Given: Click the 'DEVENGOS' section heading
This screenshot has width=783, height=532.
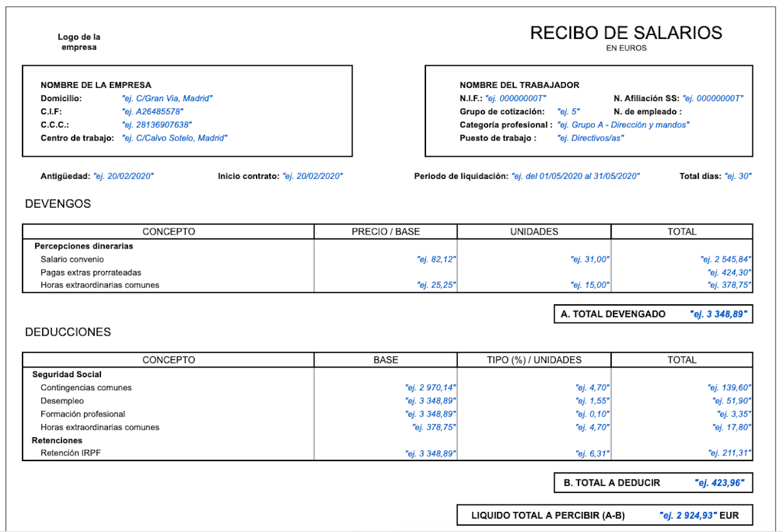Looking at the screenshot, I should click(58, 204).
